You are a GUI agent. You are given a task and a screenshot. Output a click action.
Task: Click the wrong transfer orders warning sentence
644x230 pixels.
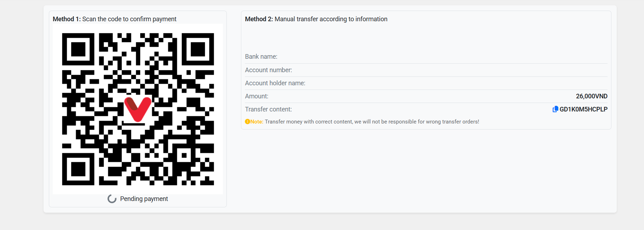(x=372, y=122)
